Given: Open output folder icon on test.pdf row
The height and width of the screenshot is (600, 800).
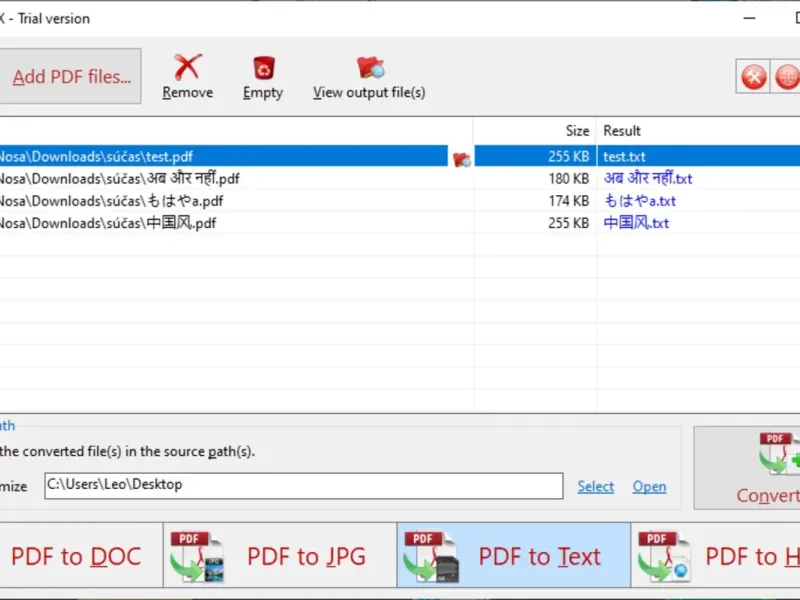Looking at the screenshot, I should pyautogui.click(x=462, y=159).
